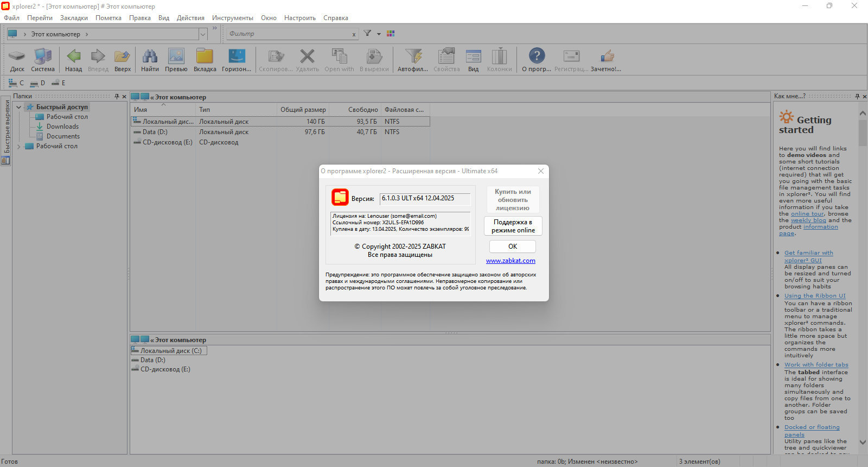
Task: Open the Инструменты menu
Action: click(232, 18)
